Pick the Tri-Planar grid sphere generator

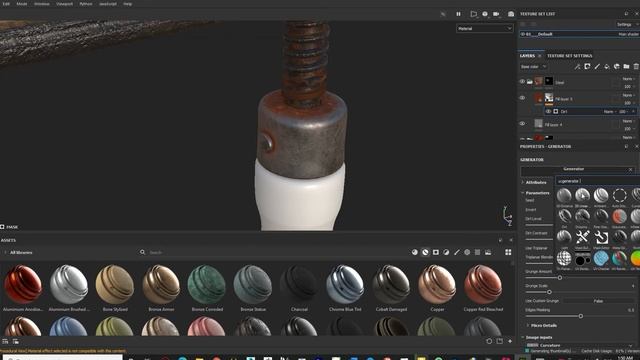click(x=564, y=258)
